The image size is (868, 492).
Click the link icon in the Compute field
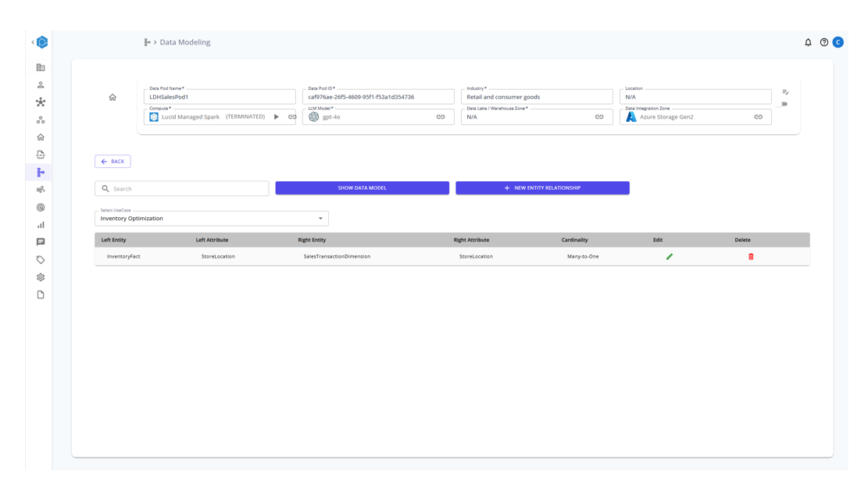292,117
